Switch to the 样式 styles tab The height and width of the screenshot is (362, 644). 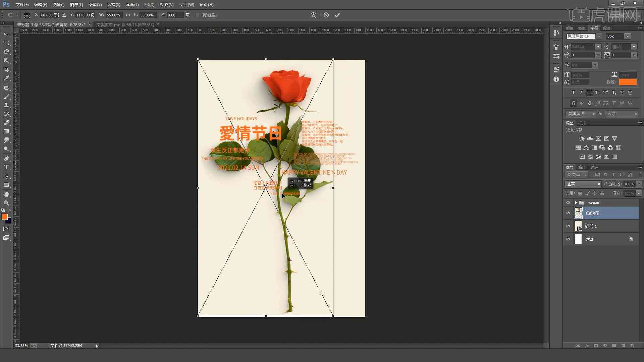point(582,123)
